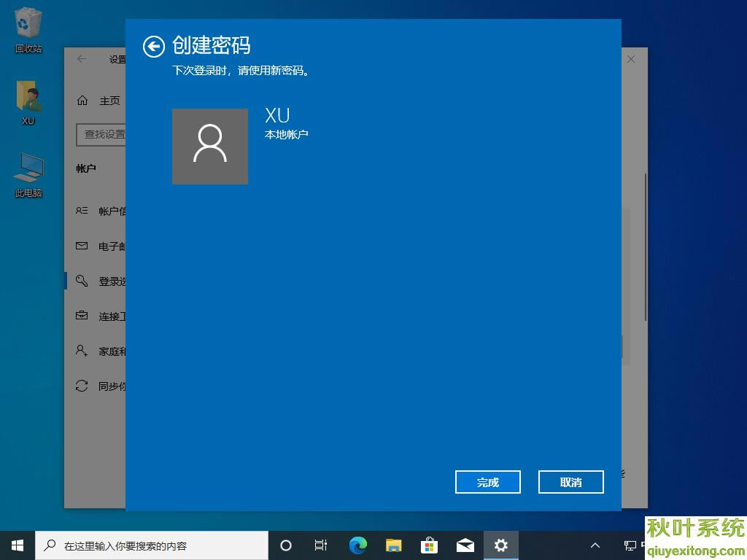The height and width of the screenshot is (560, 747).
Task: Click the 帐户 heading in Settings sidebar
Action: 86,168
